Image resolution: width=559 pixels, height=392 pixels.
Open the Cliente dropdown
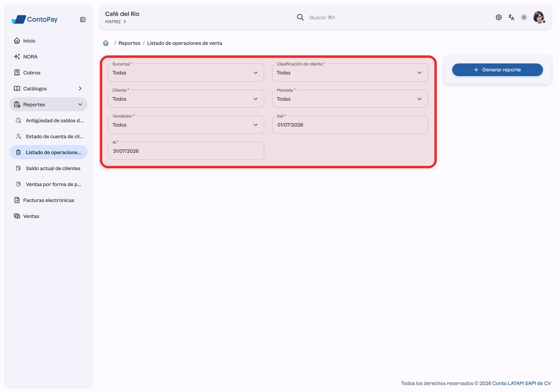[x=186, y=99]
